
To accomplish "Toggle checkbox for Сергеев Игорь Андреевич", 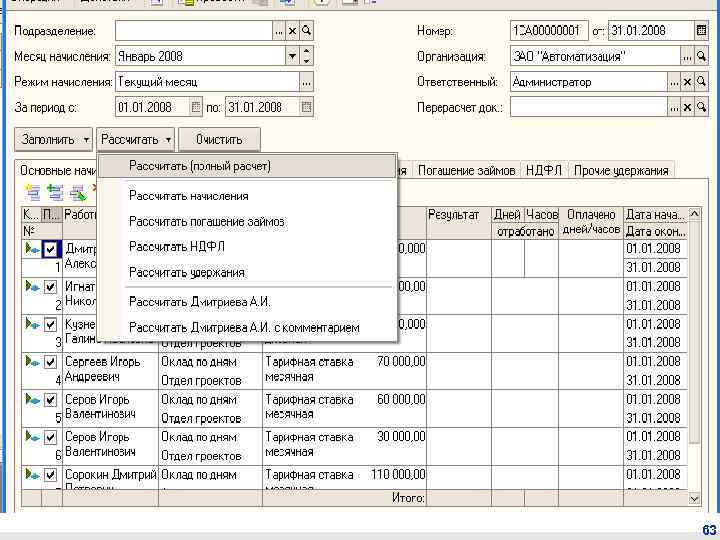I will coord(50,362).
